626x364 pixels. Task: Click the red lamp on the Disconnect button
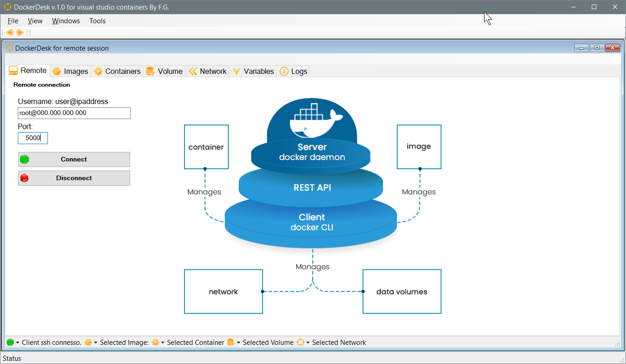pos(24,178)
